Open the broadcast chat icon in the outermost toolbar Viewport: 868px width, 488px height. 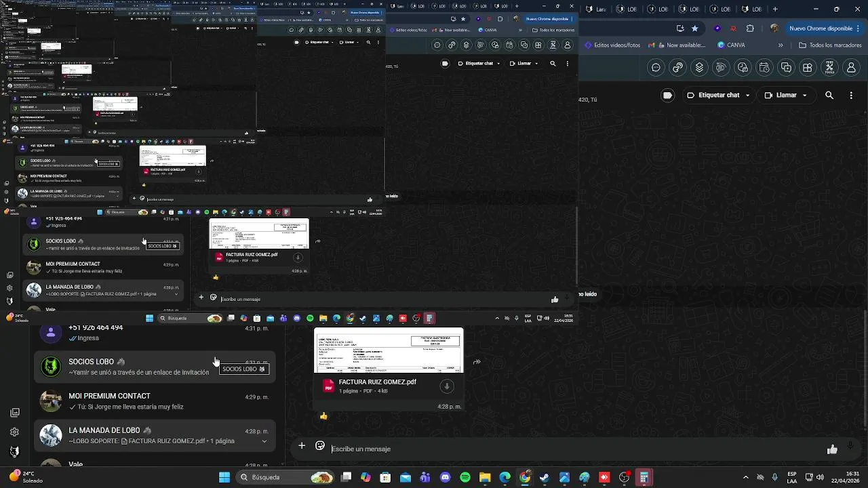pyautogui.click(x=721, y=68)
